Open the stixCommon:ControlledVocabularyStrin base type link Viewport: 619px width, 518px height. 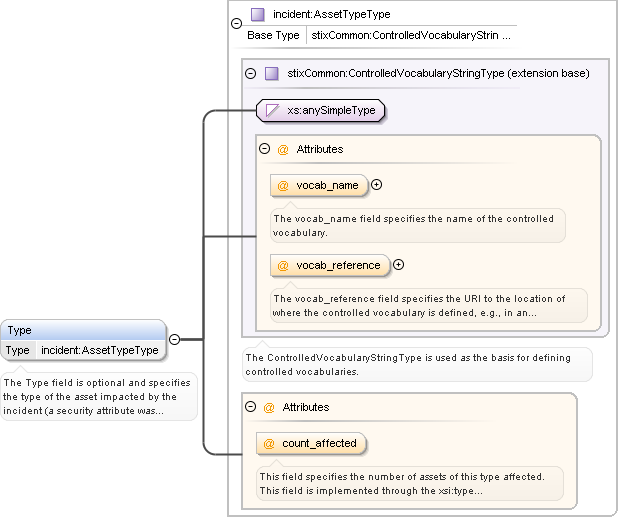tap(411, 35)
